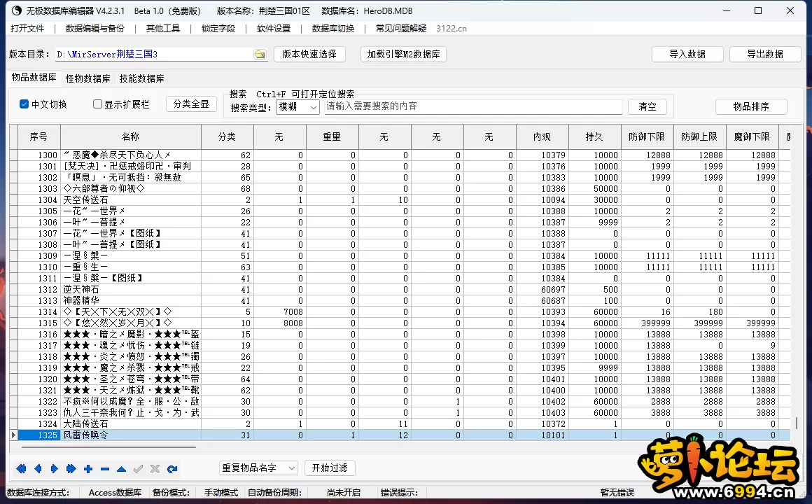Switch to the 物品数据库 tab
The image size is (812, 504).
point(34,77)
